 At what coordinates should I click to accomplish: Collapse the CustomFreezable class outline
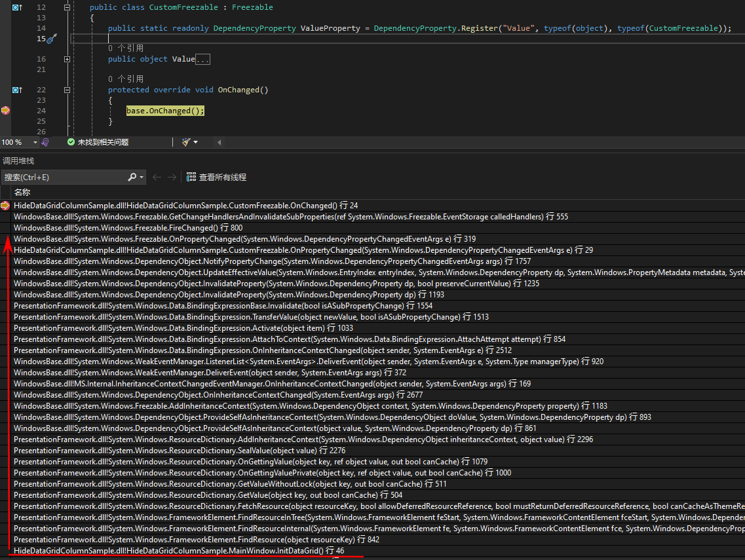coord(67,7)
